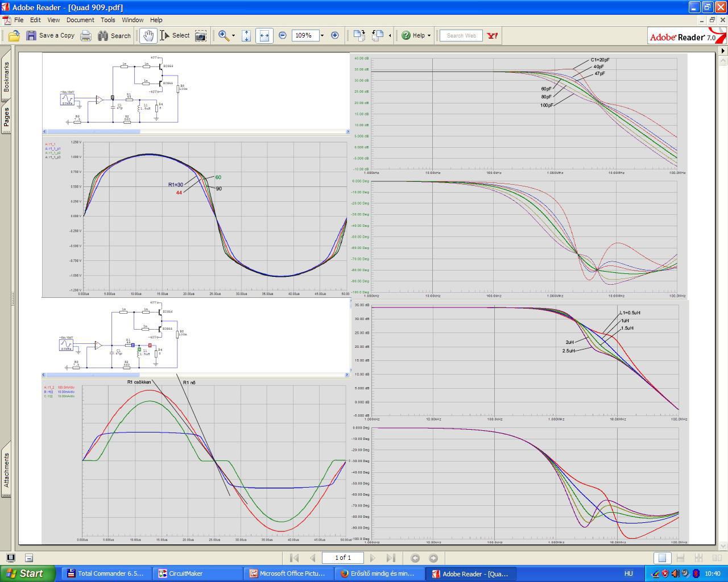728x582 pixels.
Task: Switch to Single Page layout
Action: [x=661, y=558]
